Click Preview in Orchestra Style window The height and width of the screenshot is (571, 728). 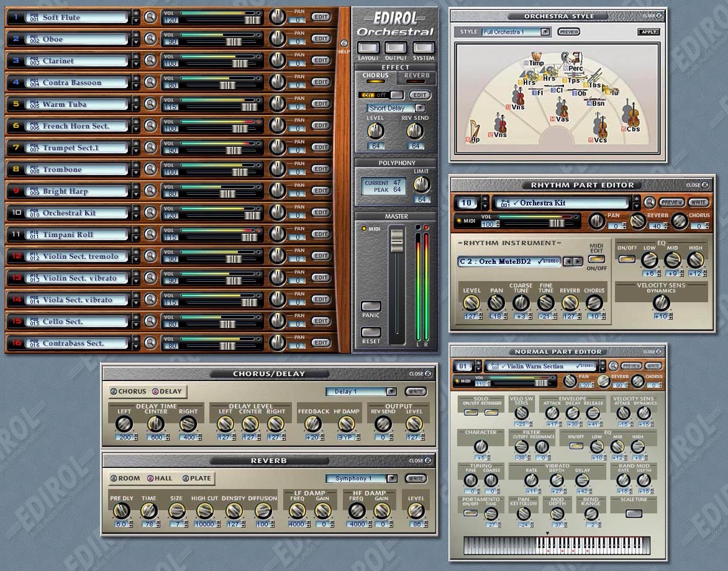click(x=569, y=32)
